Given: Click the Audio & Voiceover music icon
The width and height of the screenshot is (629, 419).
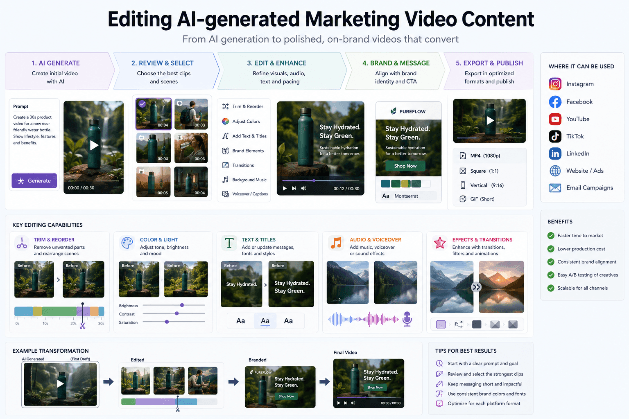Looking at the screenshot, I should click(336, 243).
